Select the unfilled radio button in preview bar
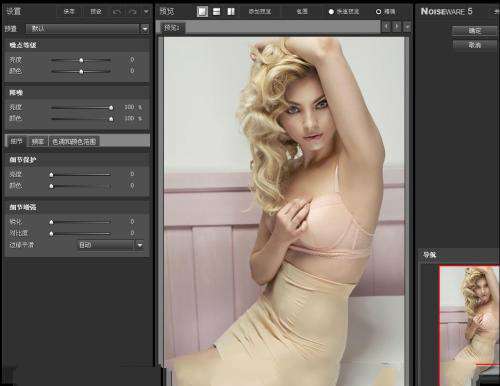 [378, 12]
